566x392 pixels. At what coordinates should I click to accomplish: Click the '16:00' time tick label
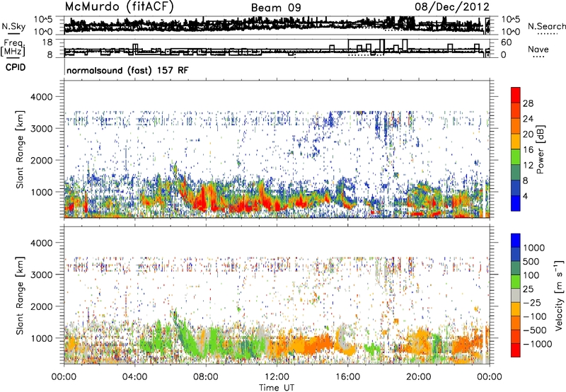(347, 377)
